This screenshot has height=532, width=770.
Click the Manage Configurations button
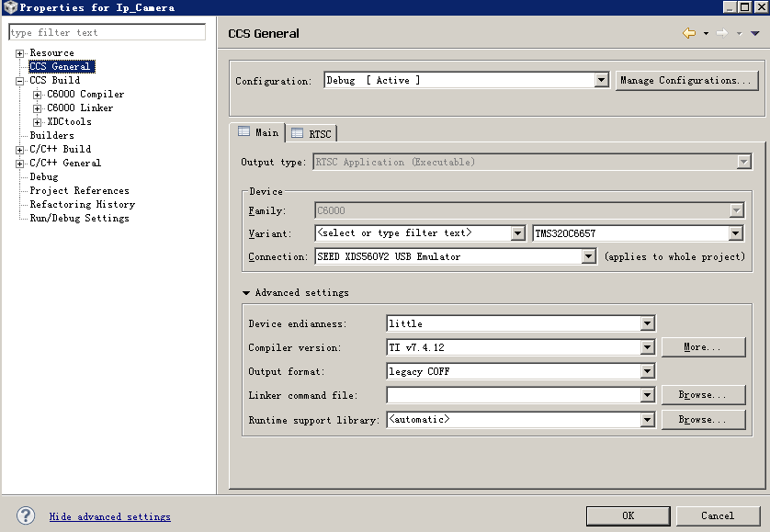[x=686, y=80]
